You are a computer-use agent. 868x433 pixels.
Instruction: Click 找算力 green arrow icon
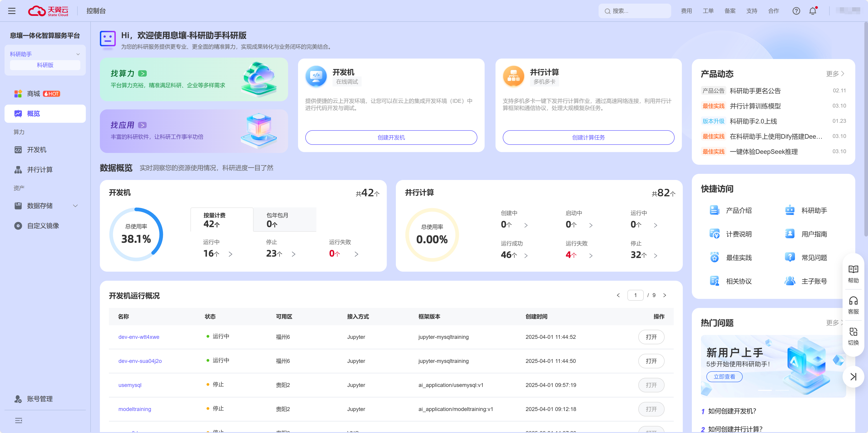click(x=143, y=74)
